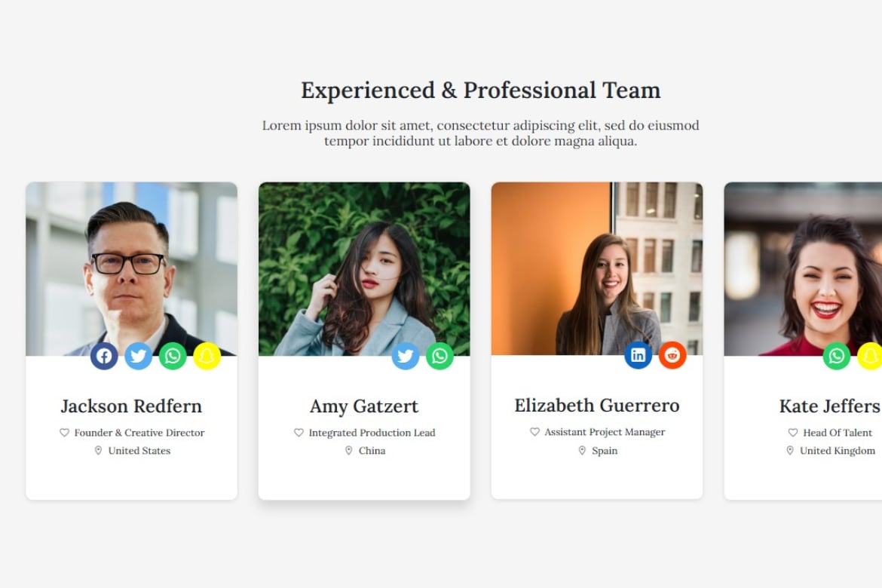
Task: Click Kate Jeffers' Snapchat icon
Action: click(870, 356)
